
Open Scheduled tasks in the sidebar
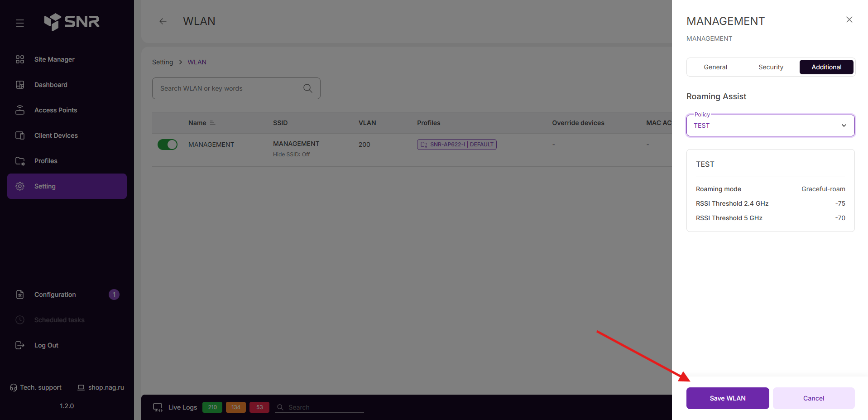point(67,320)
